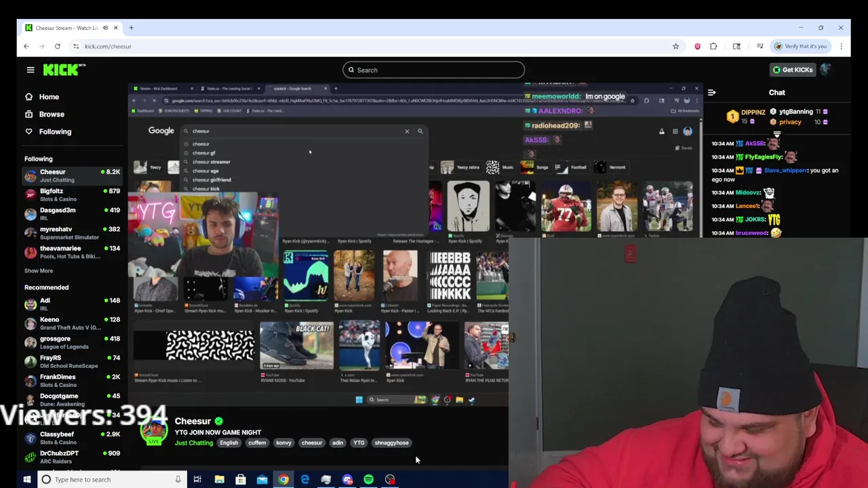Mute the Cheesur Stream browser tab audio
Viewport: 868px width, 488px height.
coord(105,28)
